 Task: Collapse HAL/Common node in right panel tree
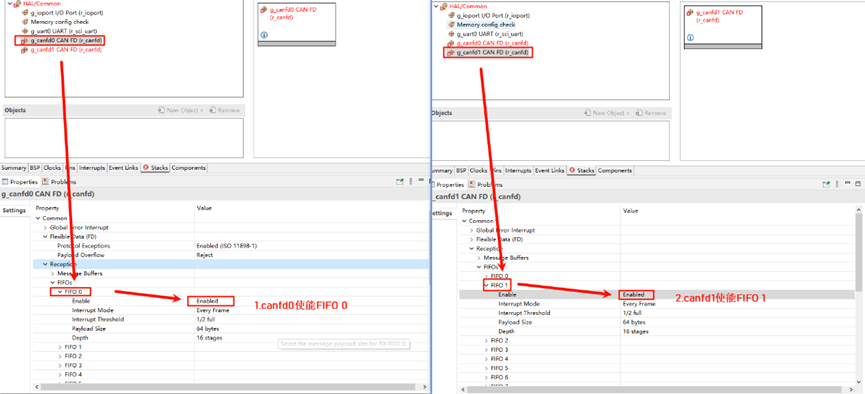(x=437, y=6)
